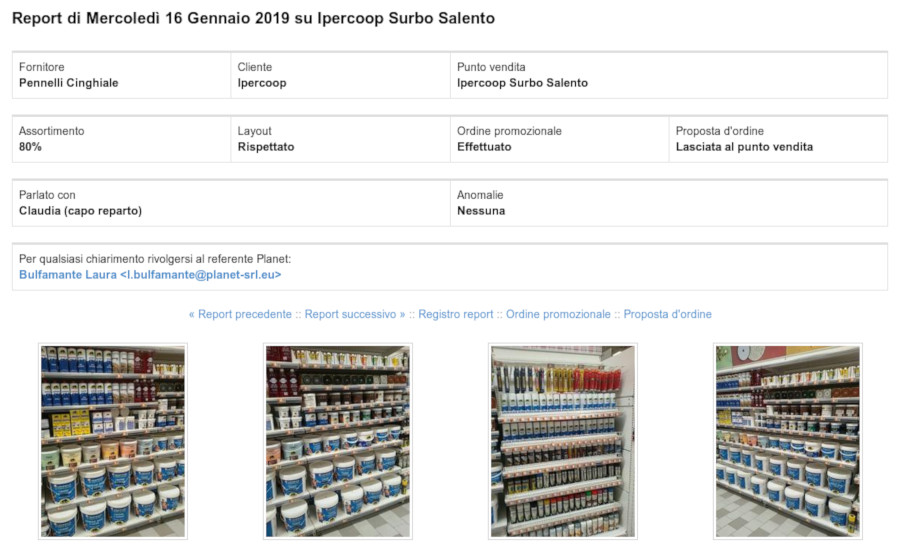This screenshot has height=550, width=900.
Task: Select the Assortimento "80%" value
Action: click(31, 147)
